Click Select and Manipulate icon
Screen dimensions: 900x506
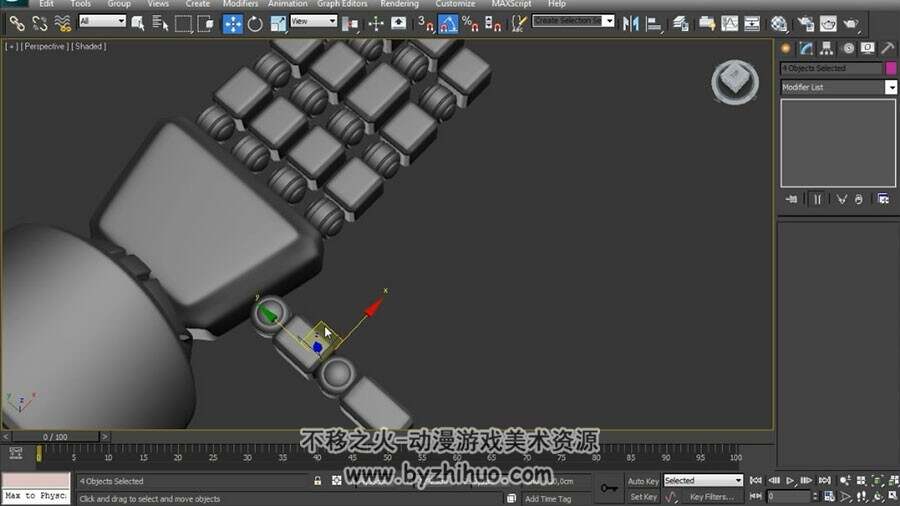[x=376, y=24]
